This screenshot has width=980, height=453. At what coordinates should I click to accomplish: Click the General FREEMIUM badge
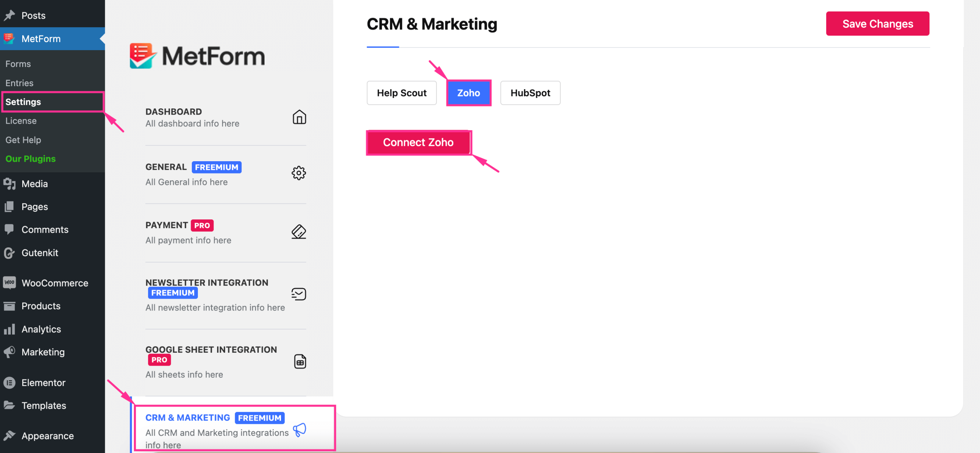coord(217,167)
